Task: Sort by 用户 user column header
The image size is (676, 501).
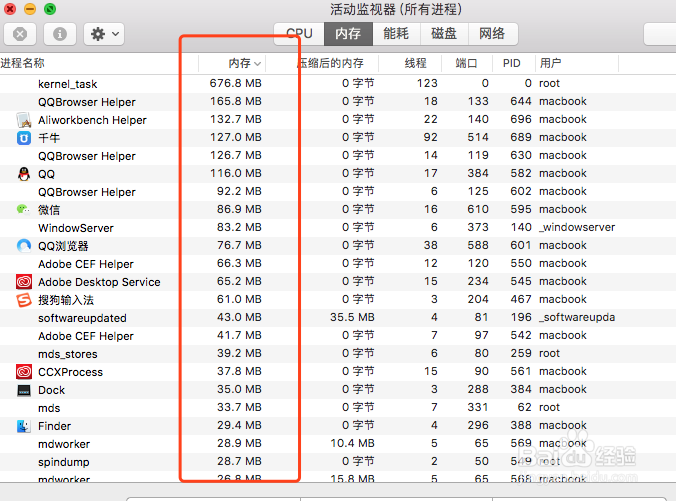Action: pos(551,63)
